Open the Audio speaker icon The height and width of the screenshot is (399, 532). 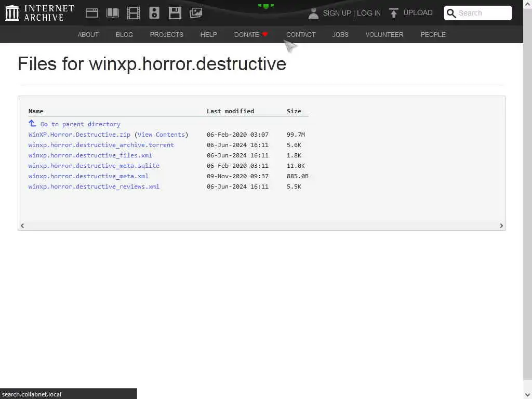pos(154,13)
